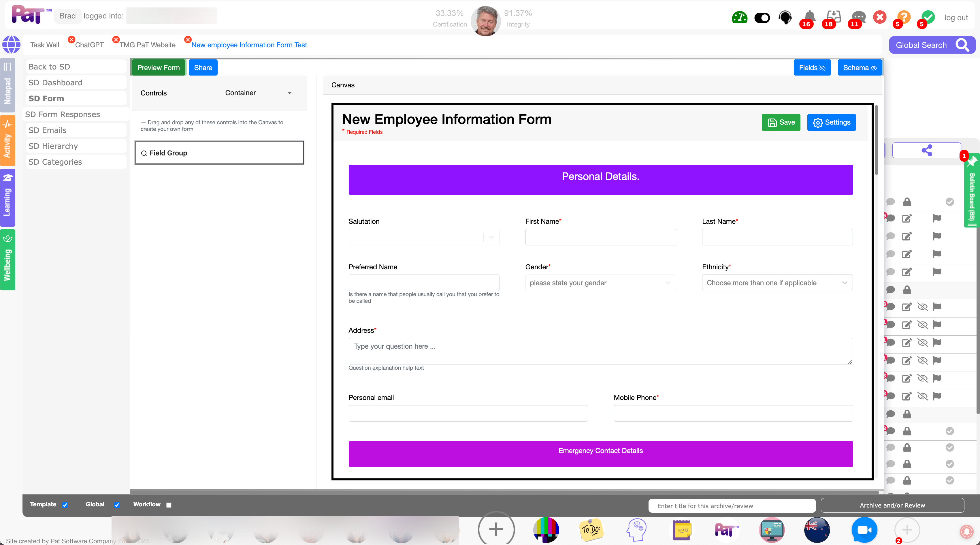Click the green Save button
This screenshot has height=545, width=980.
pyautogui.click(x=781, y=123)
